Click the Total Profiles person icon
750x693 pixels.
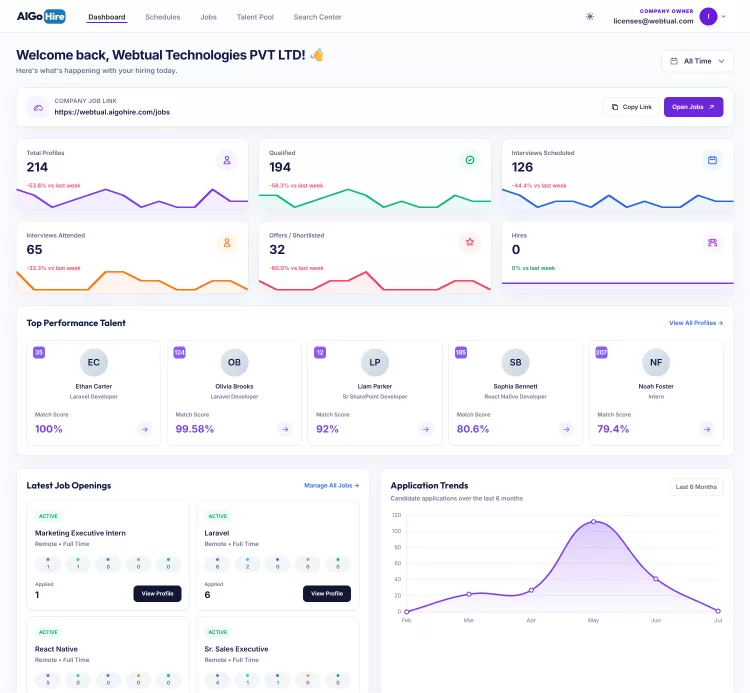click(227, 160)
